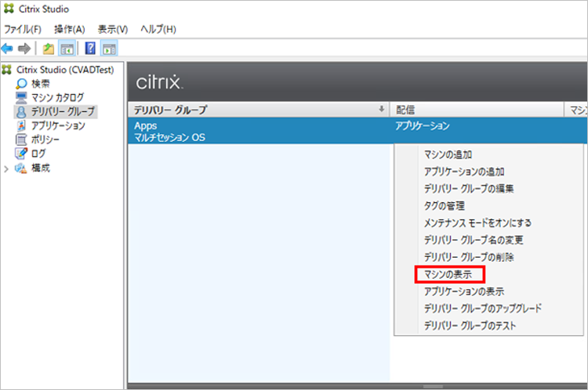Screen dimensions: 588x390
Task: Open the 表示(V) menu
Action: pyautogui.click(x=112, y=29)
